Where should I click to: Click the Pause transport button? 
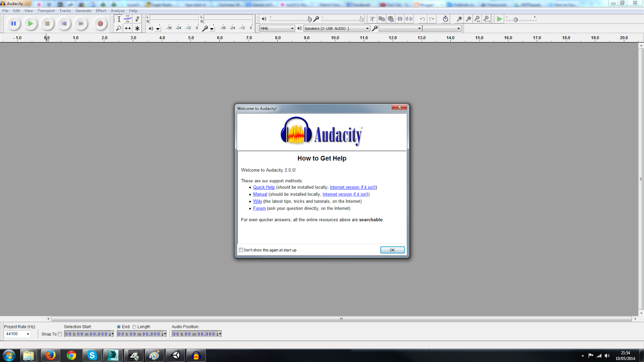tap(13, 24)
